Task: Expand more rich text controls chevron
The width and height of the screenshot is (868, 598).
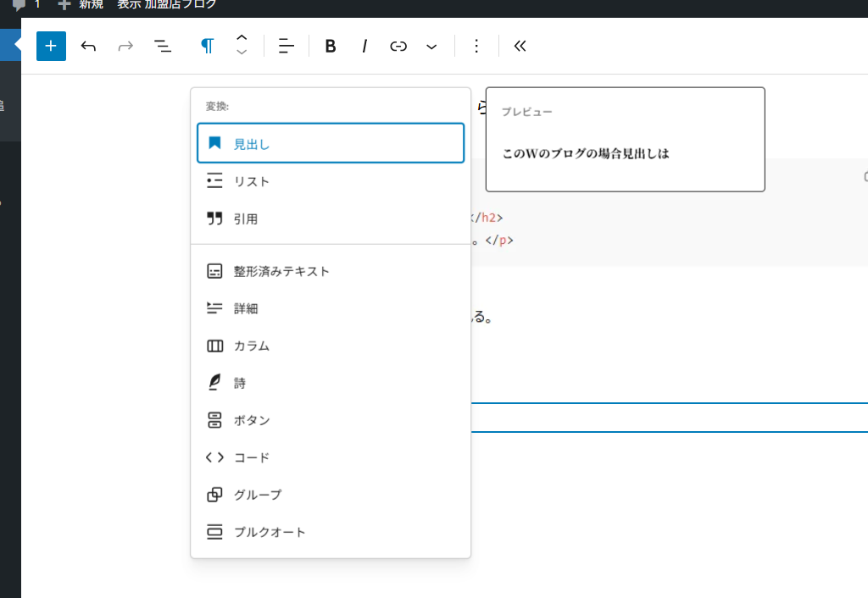Action: click(431, 46)
